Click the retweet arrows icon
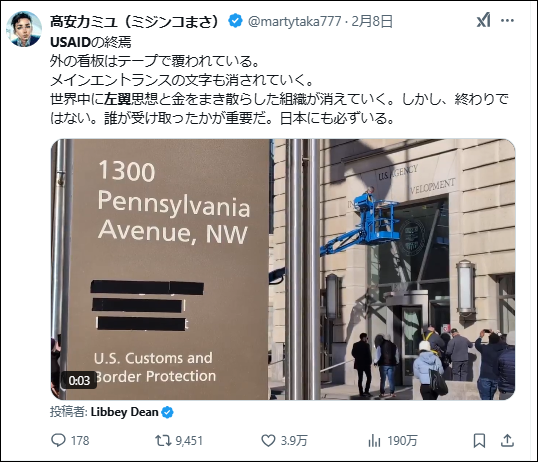Image resolution: width=538 pixels, height=462 pixels. tap(163, 440)
